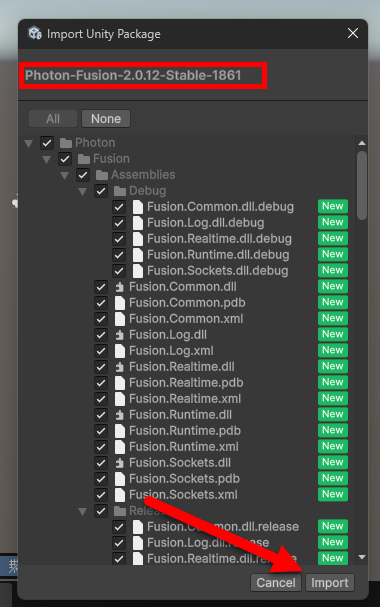Select the Fusion.Realtime.pdb file name

click(186, 382)
